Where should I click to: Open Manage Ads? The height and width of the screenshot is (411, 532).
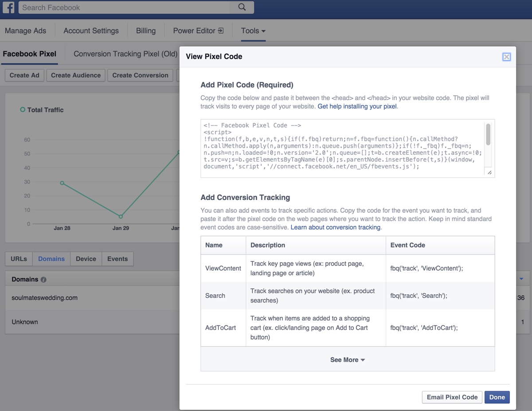pos(25,31)
